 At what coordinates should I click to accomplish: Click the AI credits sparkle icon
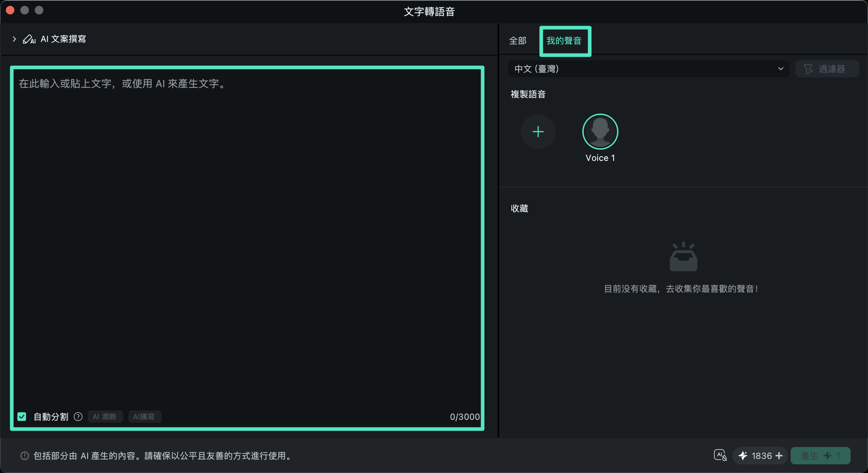tap(743, 456)
